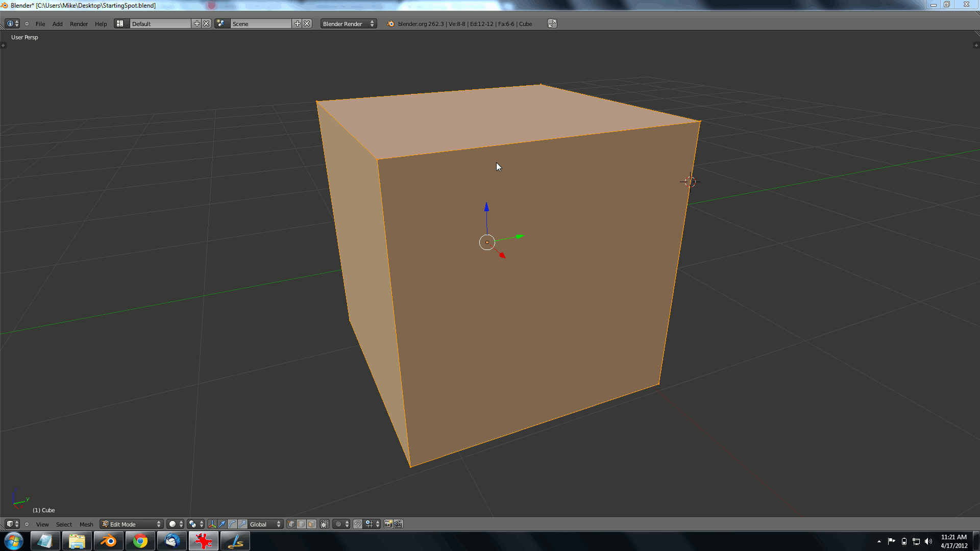Screen dimensions: 980x551
Task: Click the green Y axis manipulator arrow
Action: coord(520,236)
